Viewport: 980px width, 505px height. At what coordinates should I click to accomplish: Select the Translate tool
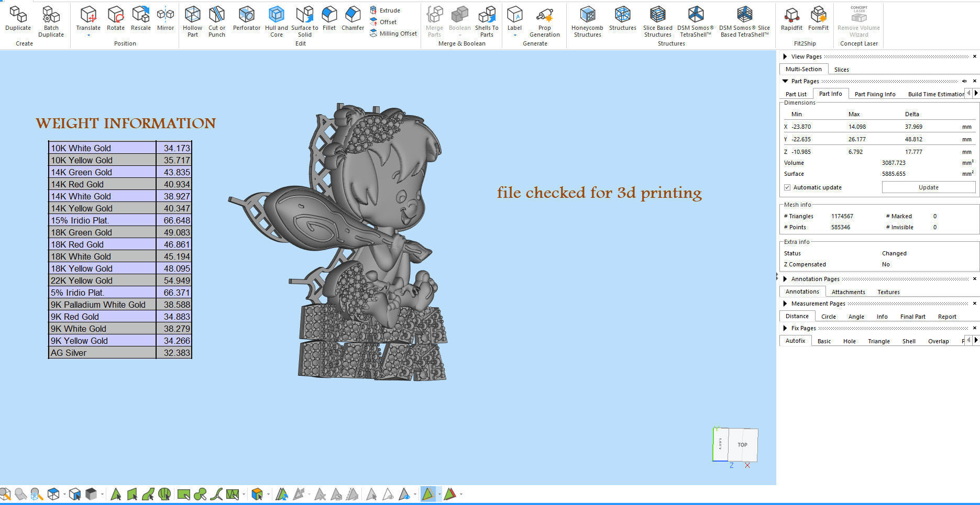coord(88,19)
